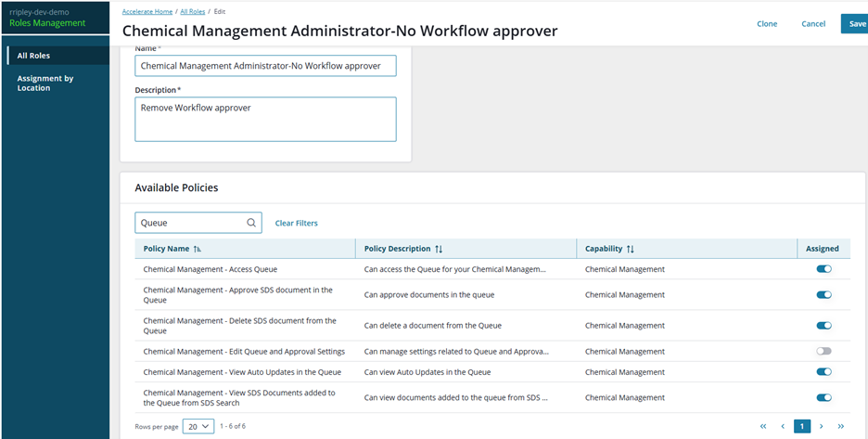868x439 pixels.
Task: Sort by Capability column icon
Action: coord(630,249)
